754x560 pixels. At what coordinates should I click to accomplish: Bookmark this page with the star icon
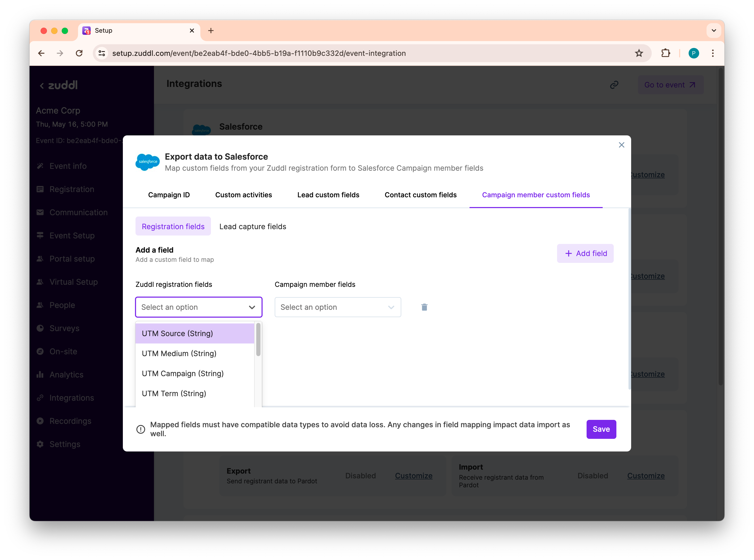639,53
